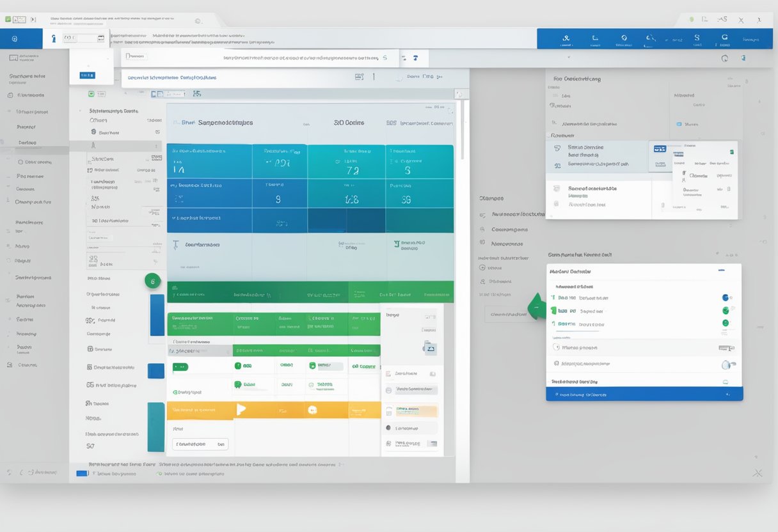
Task: Select the "SO" column header tab
Action: tap(349, 122)
